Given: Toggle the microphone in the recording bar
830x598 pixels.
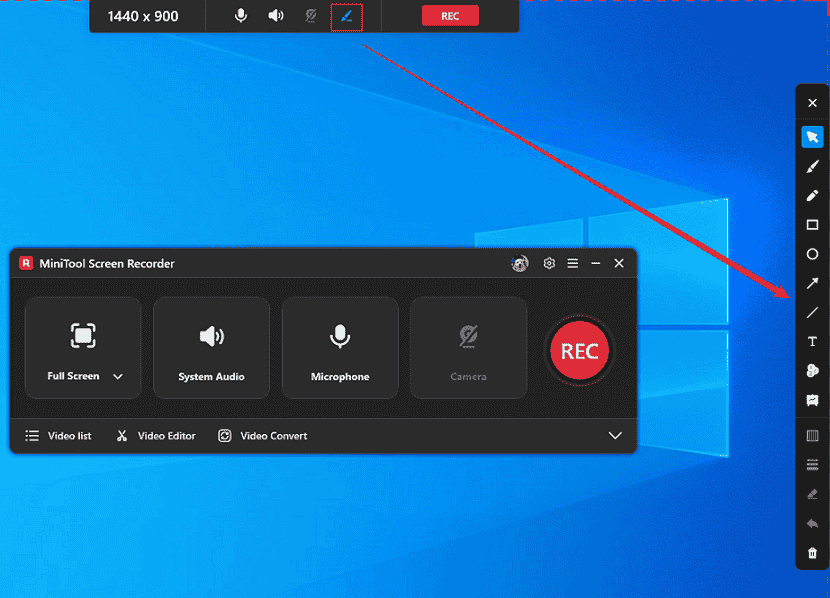Looking at the screenshot, I should point(240,16).
